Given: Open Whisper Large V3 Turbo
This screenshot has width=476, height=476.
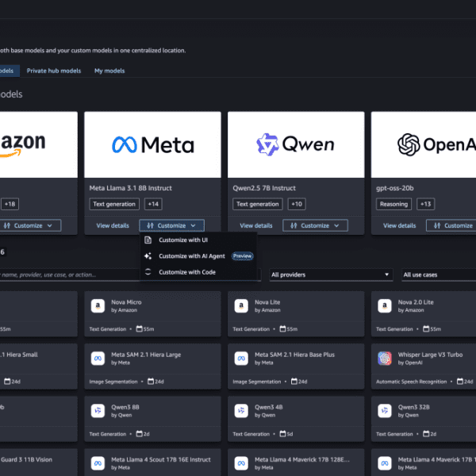Looking at the screenshot, I should click(x=431, y=355).
